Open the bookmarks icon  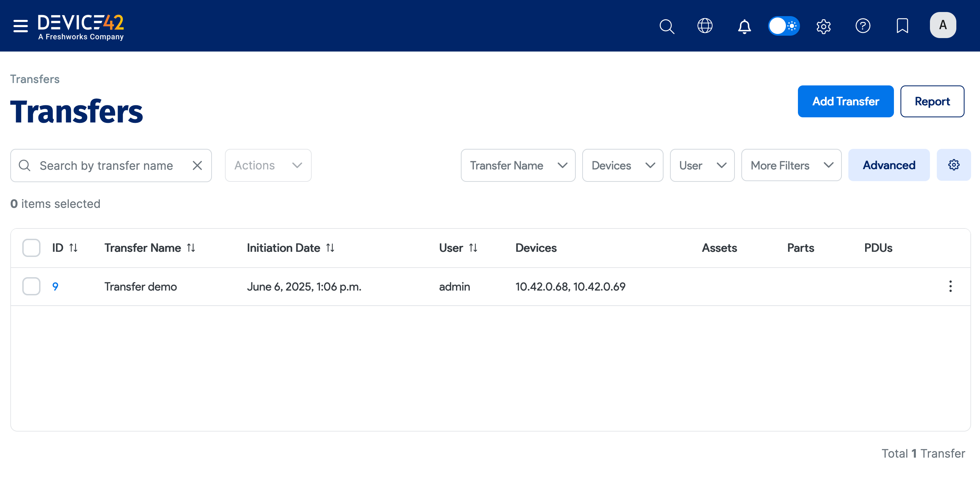tap(903, 26)
